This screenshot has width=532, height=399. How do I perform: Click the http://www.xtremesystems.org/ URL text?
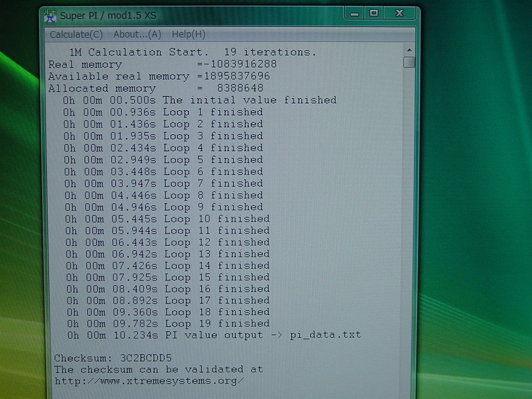(x=149, y=381)
